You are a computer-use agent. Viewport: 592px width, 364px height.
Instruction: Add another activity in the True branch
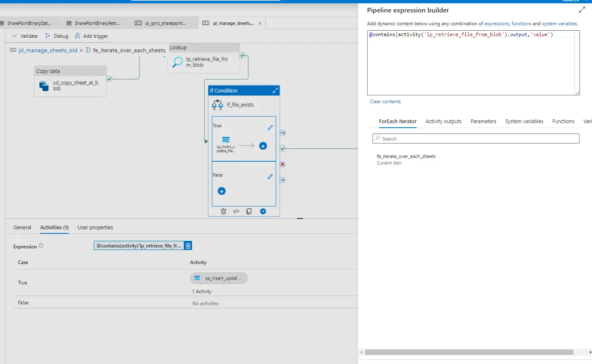pos(263,146)
